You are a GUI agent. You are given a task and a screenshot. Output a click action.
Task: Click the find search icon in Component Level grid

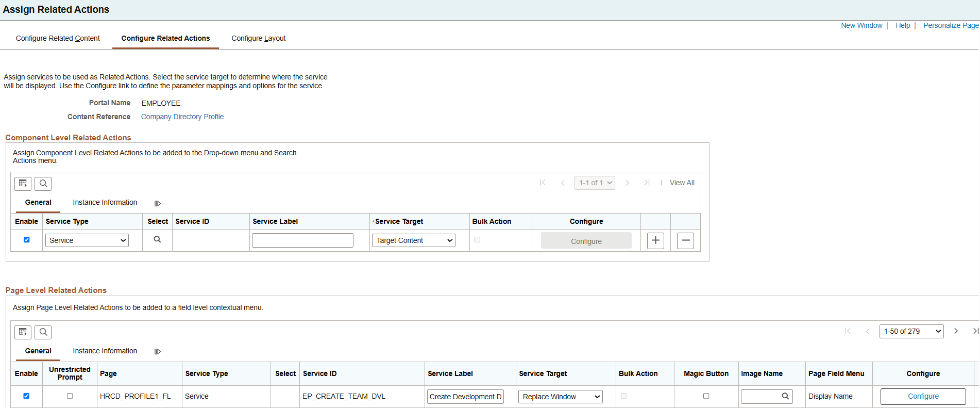[43, 184]
